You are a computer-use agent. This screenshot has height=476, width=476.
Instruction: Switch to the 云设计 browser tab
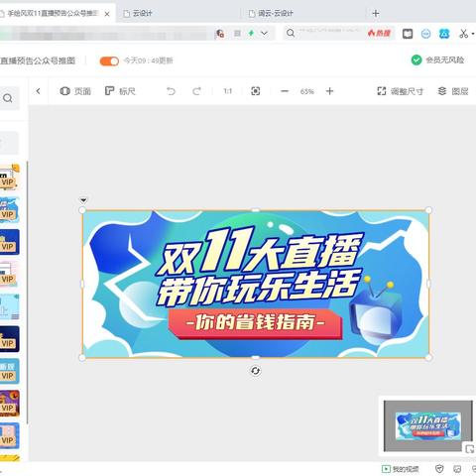138,13
